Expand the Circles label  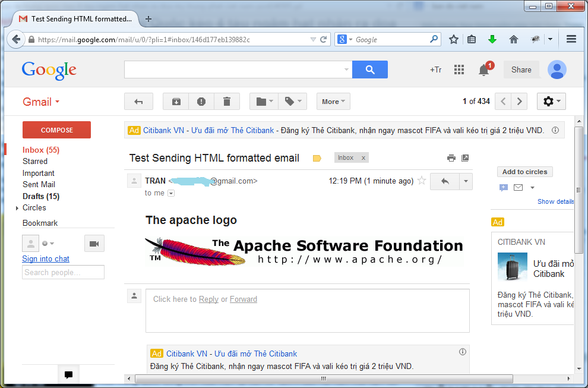coord(17,208)
